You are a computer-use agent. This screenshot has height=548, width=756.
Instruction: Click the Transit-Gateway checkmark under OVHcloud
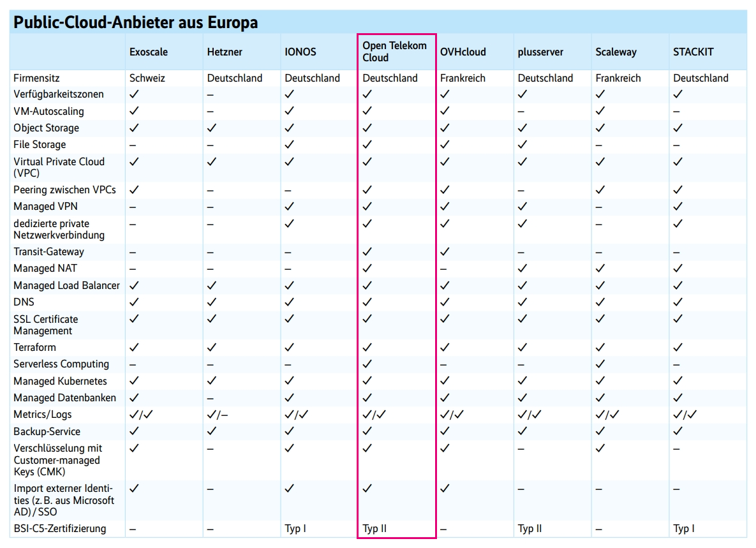point(445,252)
